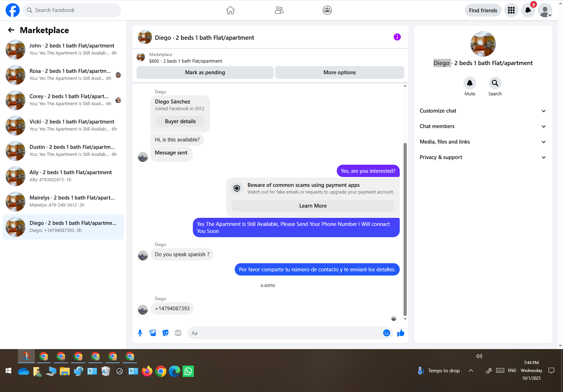Click the Facebook logo icon
Screen dimensions: 563x392
click(13, 10)
